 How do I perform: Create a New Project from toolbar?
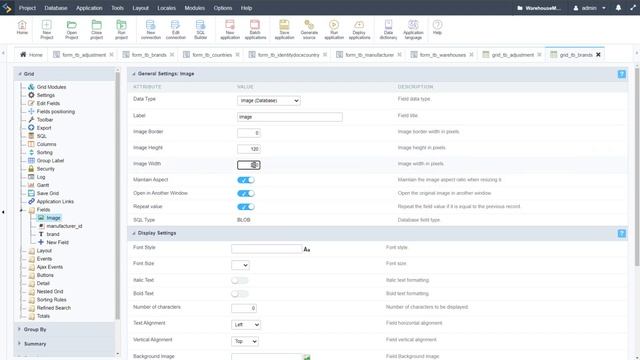pos(47,30)
